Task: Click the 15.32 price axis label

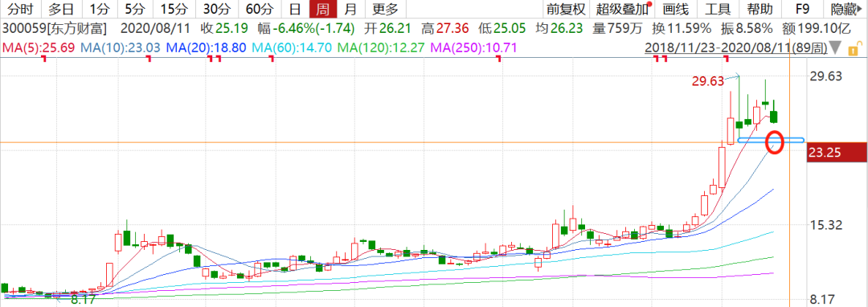Action: [x=826, y=225]
